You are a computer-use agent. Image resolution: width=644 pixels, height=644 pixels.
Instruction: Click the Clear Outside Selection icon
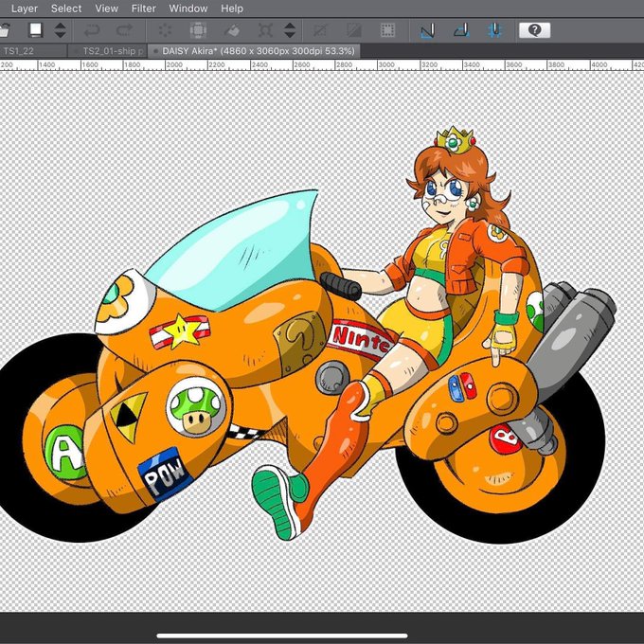[x=198, y=30]
